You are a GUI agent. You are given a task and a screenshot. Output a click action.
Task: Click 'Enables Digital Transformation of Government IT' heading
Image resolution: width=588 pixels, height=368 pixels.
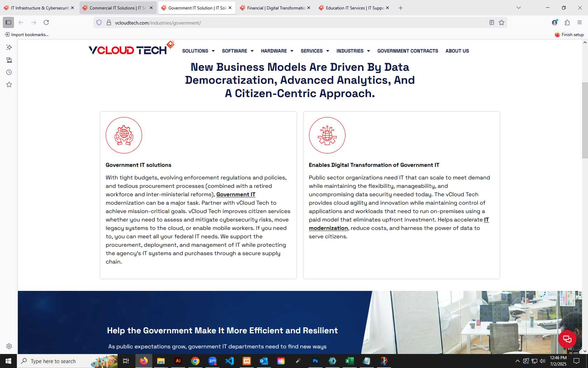pyautogui.click(x=374, y=165)
